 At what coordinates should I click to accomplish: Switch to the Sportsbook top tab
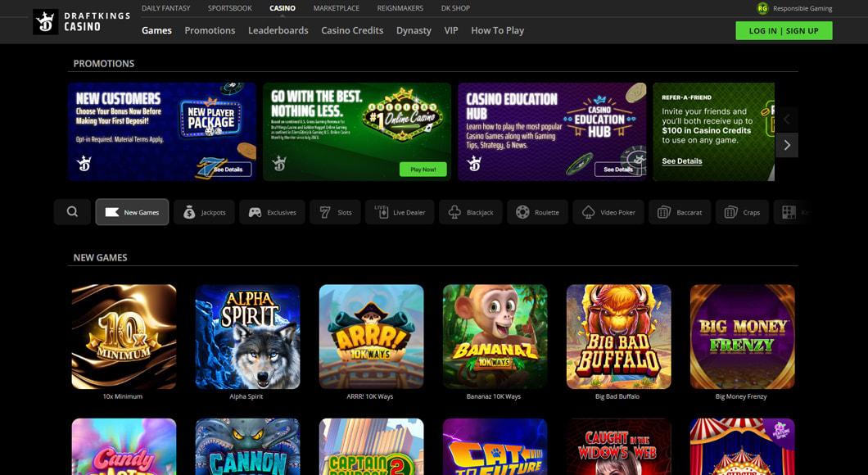[x=229, y=8]
